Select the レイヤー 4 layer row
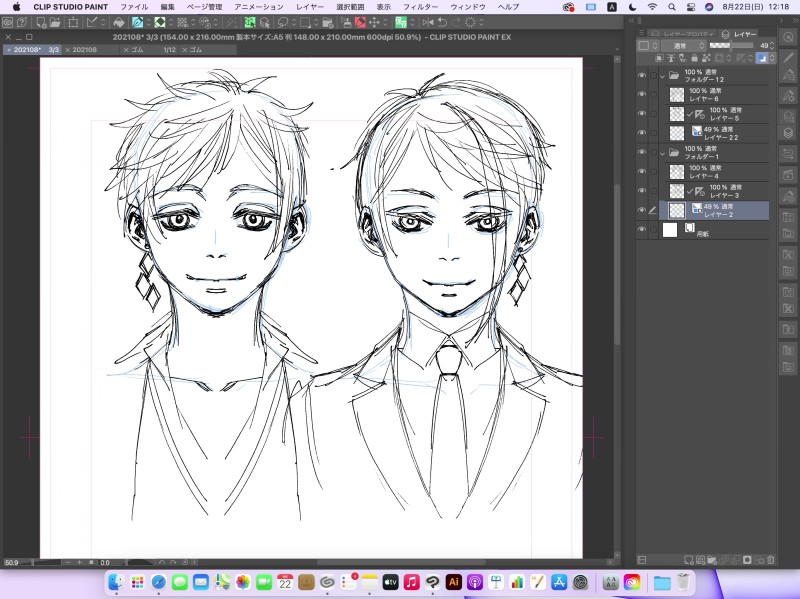Viewport: 800px width, 599px height. point(717,172)
